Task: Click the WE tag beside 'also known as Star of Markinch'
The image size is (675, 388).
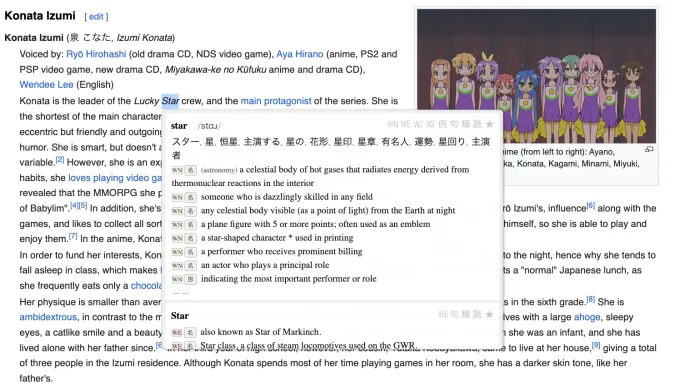Action: 176,332
